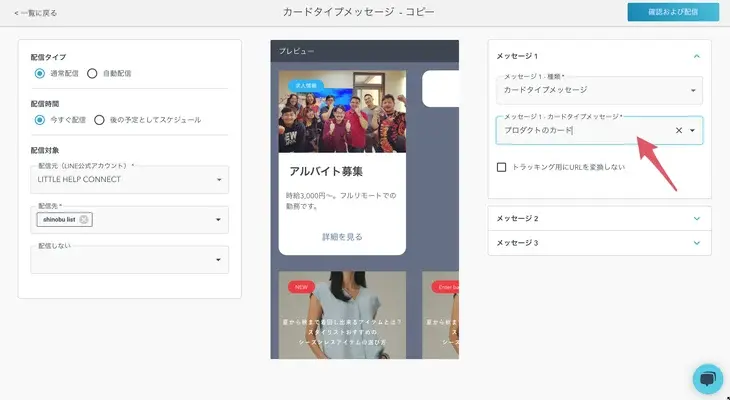Open the メッセージ 1 種類 dropdown

[x=693, y=90]
